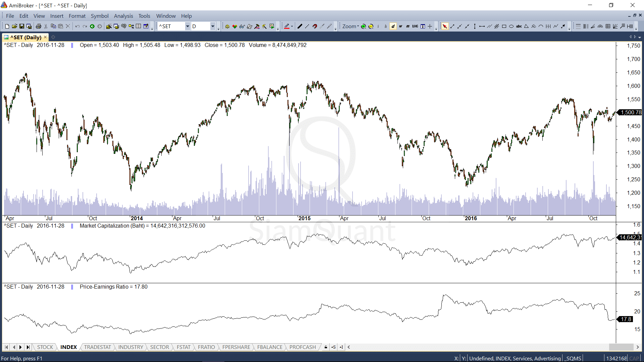644x362 pixels.
Task: Click the green back navigation arrow
Action: point(92,26)
